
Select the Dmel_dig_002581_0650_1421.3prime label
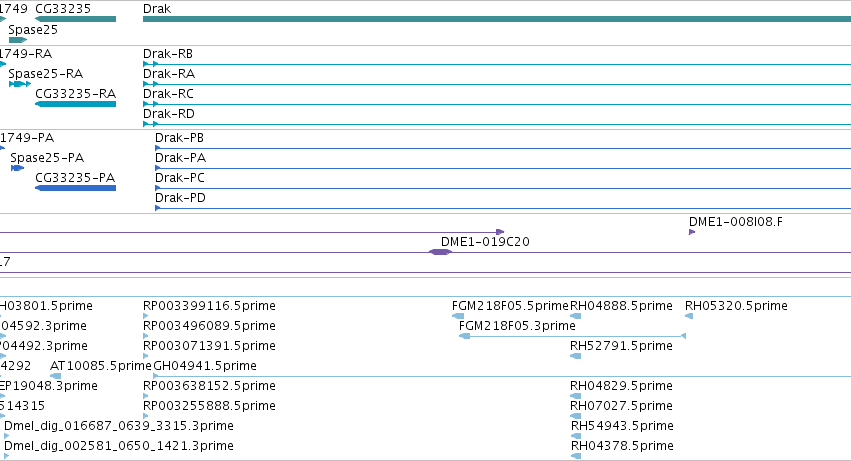click(x=119, y=446)
